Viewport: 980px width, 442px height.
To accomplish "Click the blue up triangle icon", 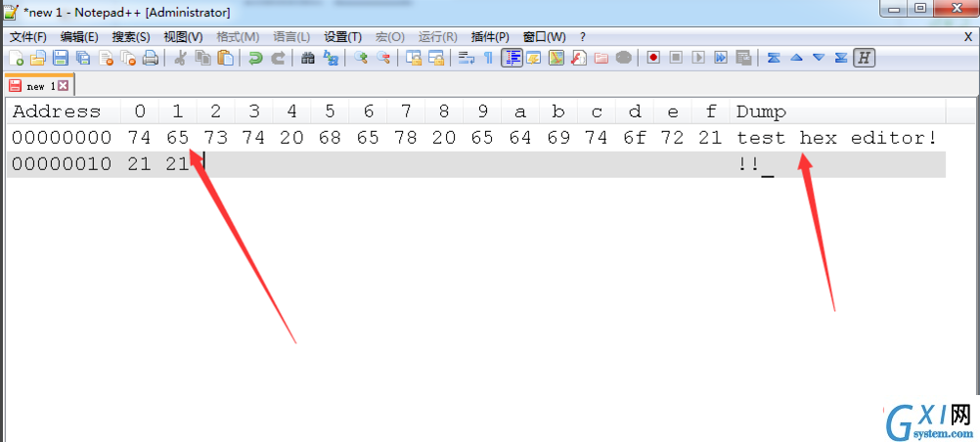I will (x=796, y=58).
